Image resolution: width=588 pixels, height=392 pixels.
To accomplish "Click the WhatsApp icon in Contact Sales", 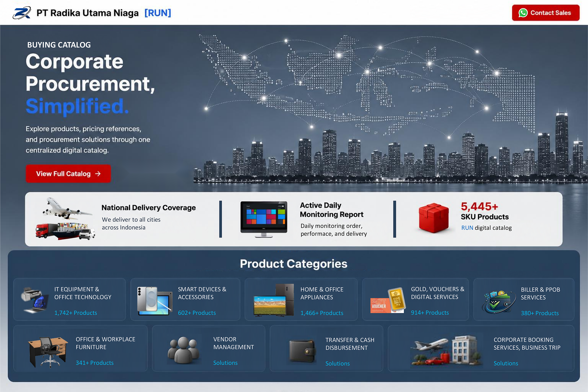I will (523, 13).
